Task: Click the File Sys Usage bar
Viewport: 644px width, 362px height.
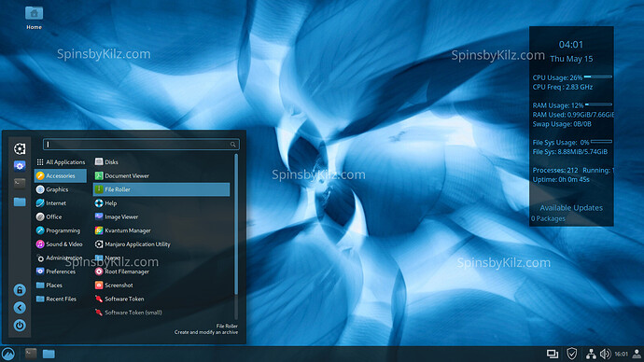Action: [x=601, y=142]
